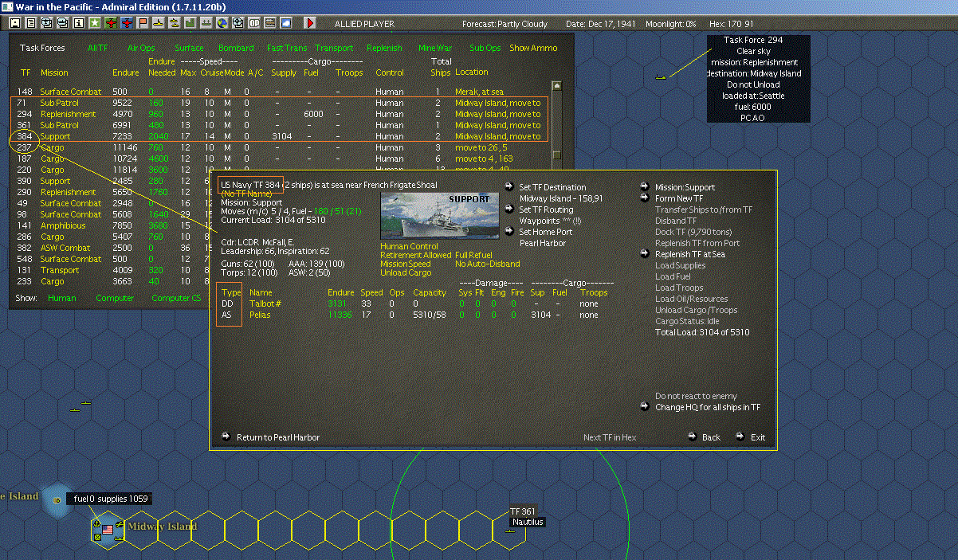
Task: Filter list by Fast Trans
Action: tap(287, 48)
